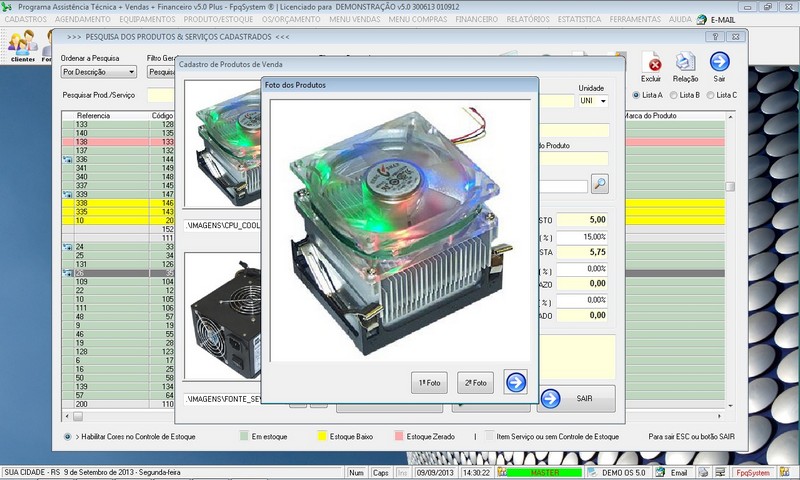Viewport: 800px width, 480px height.
Task: Click the horizontal scrollbar left arrow of list
Action: [x=67, y=416]
